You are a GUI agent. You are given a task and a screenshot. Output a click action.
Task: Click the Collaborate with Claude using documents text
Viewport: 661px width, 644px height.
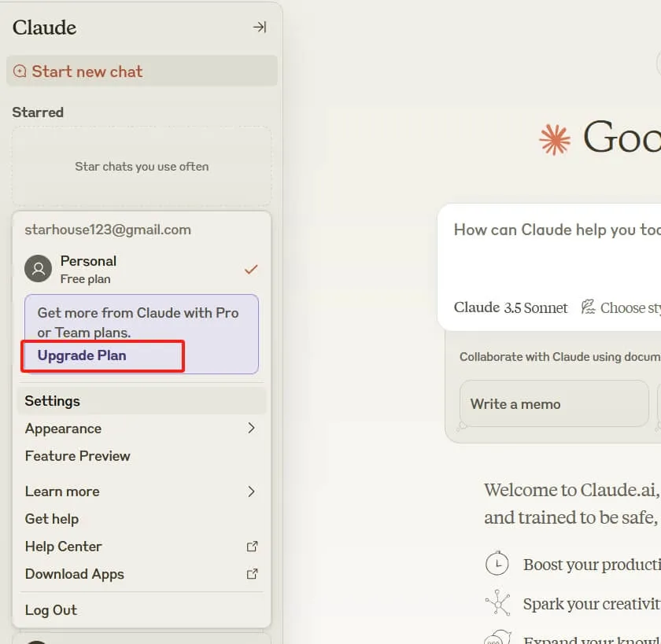(x=559, y=357)
